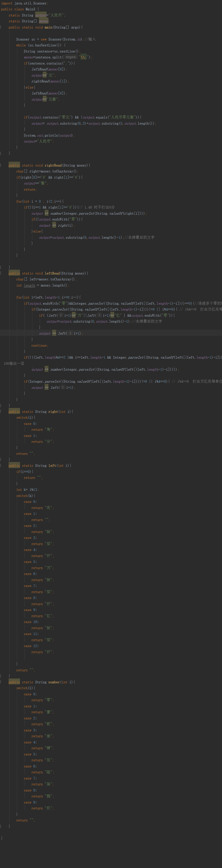Click the 'int k= i%13;' line

27,490
